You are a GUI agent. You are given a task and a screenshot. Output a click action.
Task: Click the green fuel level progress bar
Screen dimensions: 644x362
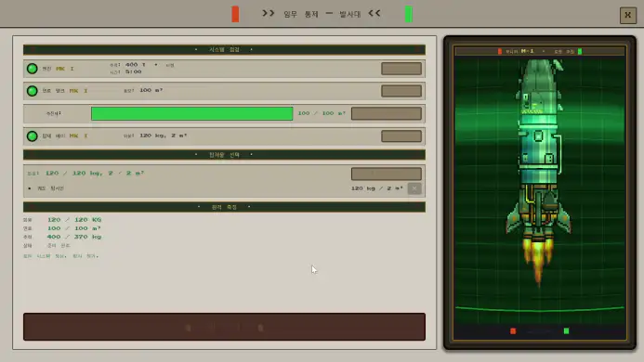point(191,113)
